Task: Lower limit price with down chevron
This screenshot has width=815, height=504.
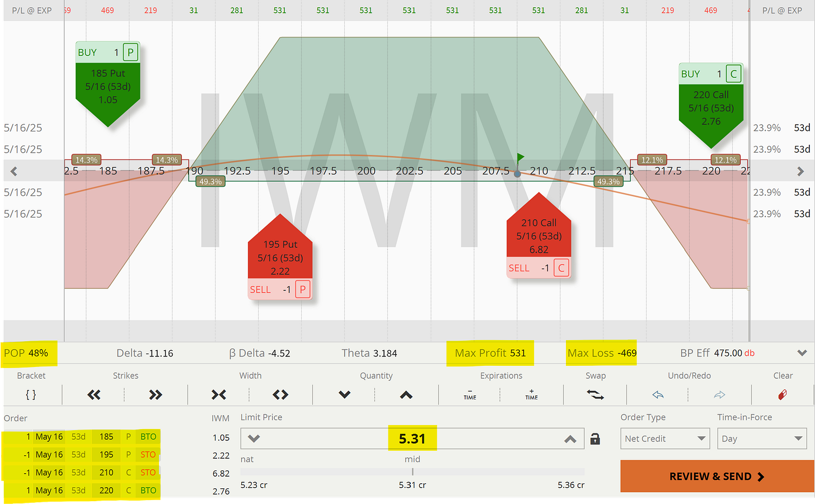Action: click(x=254, y=439)
